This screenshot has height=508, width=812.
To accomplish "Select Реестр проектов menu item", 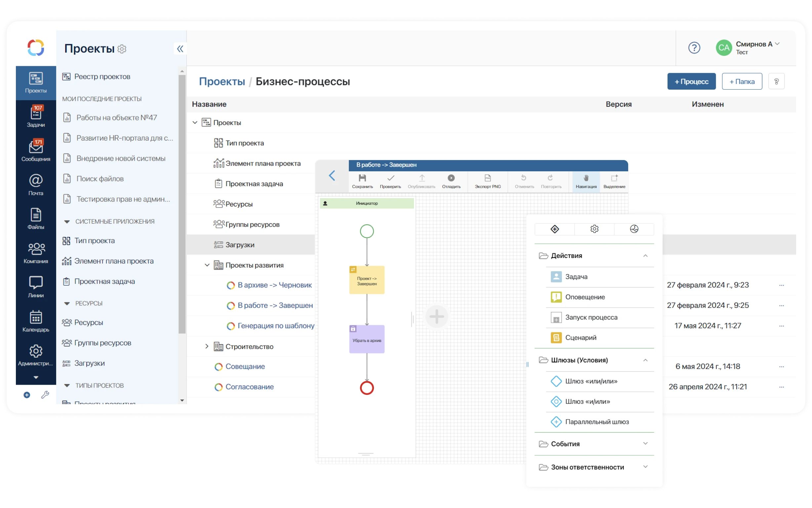I will pyautogui.click(x=102, y=77).
